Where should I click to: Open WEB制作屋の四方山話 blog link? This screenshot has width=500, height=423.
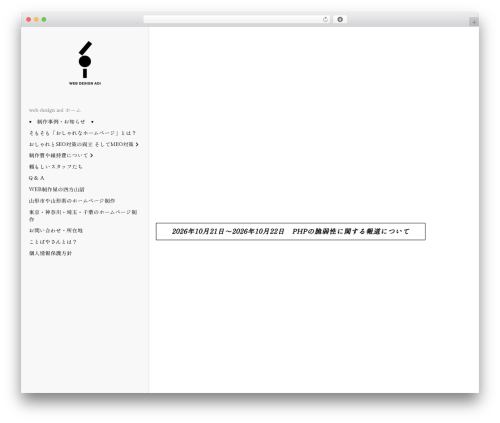pos(56,189)
